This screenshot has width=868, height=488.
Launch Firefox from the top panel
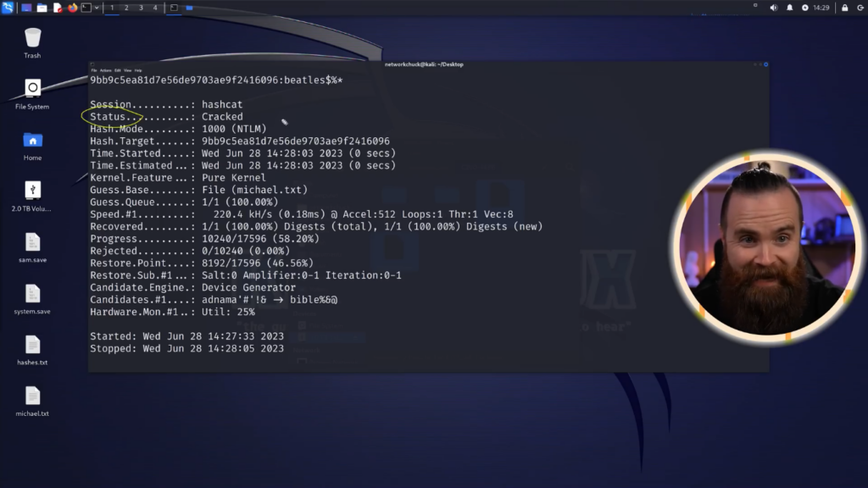(x=72, y=8)
